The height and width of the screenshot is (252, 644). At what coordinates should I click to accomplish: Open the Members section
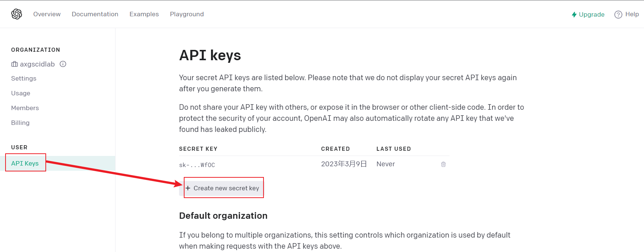coord(25,108)
